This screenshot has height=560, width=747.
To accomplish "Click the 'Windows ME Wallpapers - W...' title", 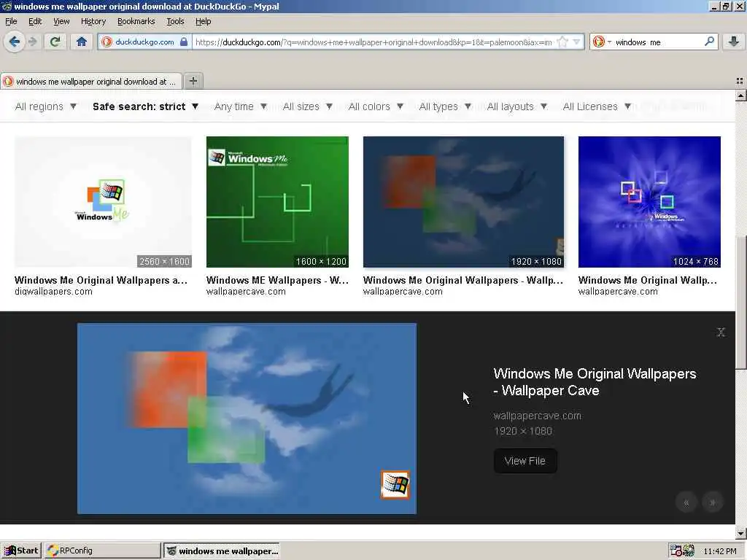I will pos(277,280).
